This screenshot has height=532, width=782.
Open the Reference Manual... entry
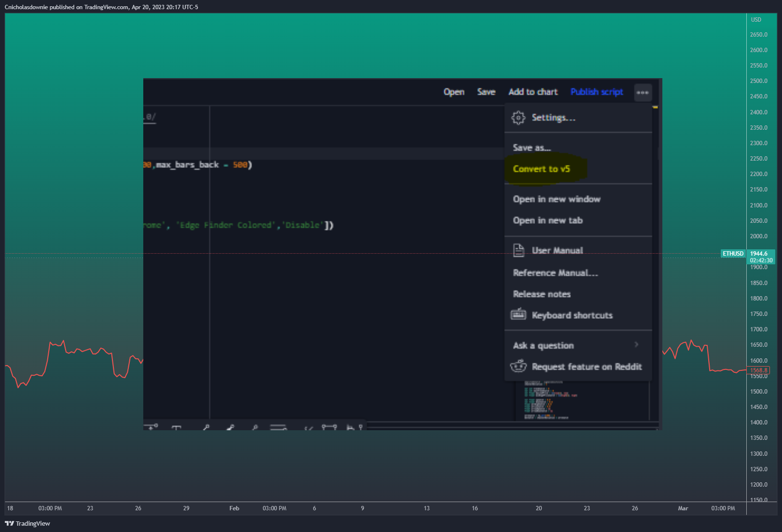tap(555, 273)
